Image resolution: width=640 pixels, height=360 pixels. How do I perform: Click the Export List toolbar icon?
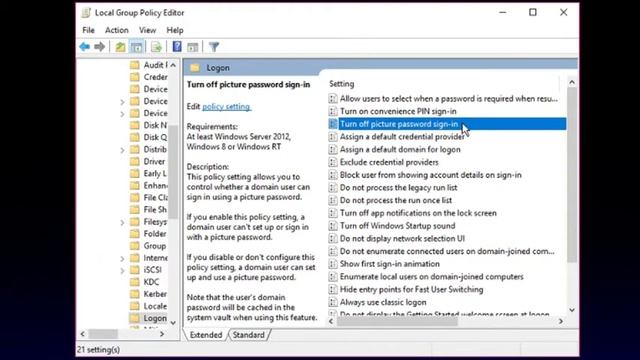[x=156, y=47]
